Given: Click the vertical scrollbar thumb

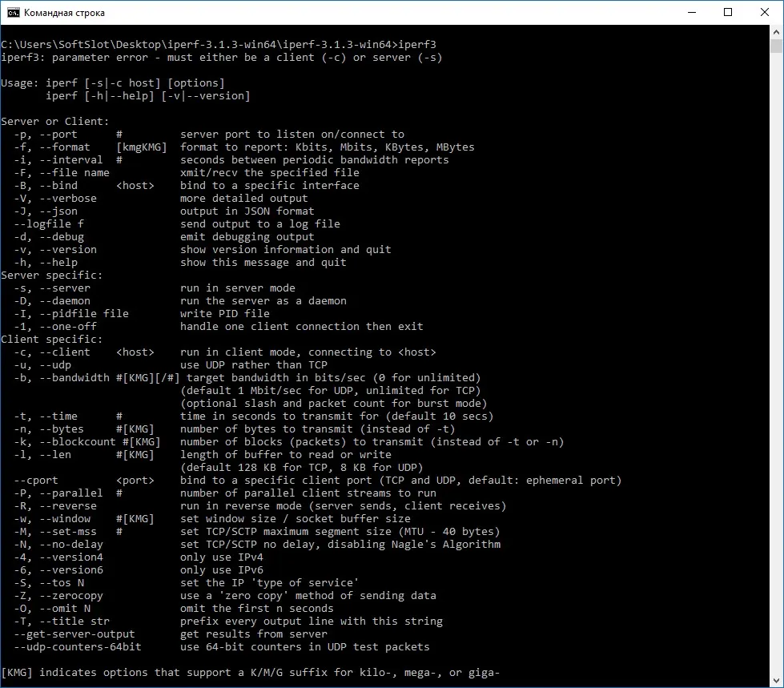Looking at the screenshot, I should [x=777, y=46].
